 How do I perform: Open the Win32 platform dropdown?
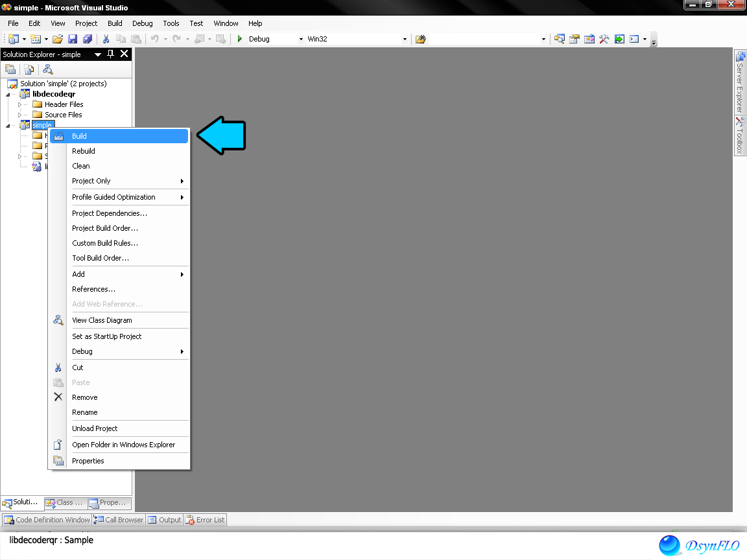click(405, 39)
